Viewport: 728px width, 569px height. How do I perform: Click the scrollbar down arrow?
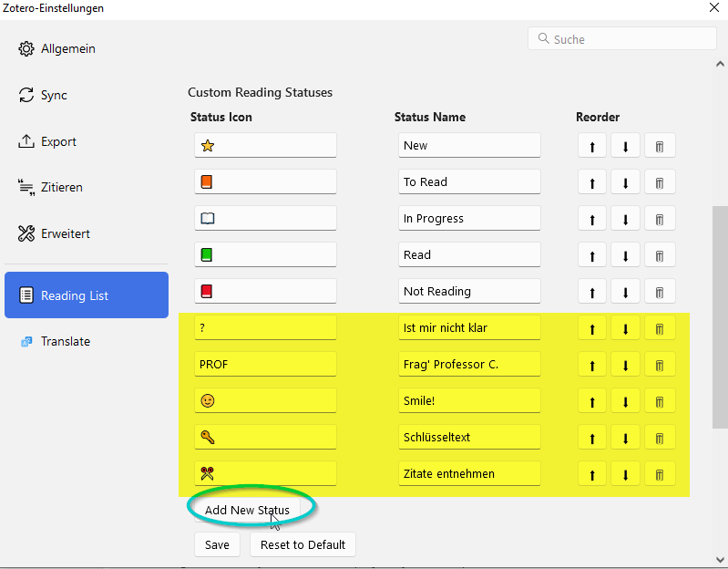(x=720, y=560)
